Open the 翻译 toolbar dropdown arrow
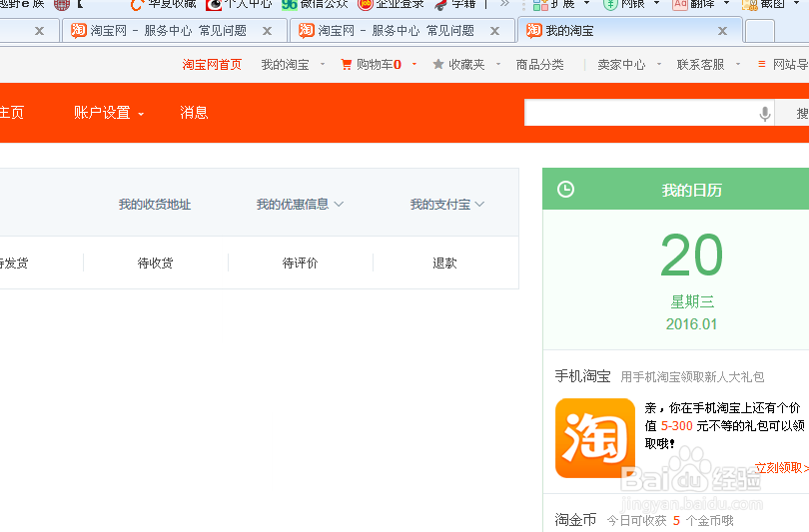Image resolution: width=809 pixels, height=532 pixels. 726,4
